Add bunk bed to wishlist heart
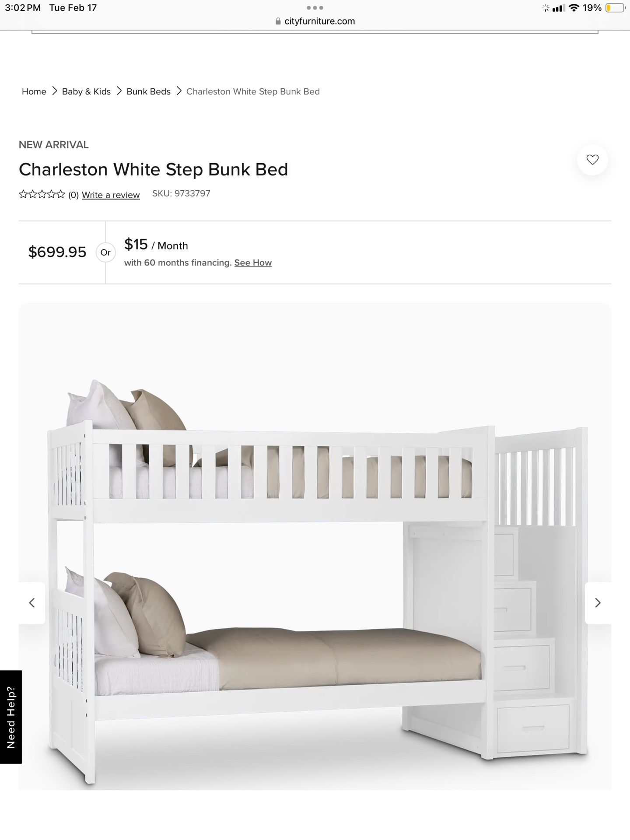This screenshot has width=630, height=840. click(592, 160)
